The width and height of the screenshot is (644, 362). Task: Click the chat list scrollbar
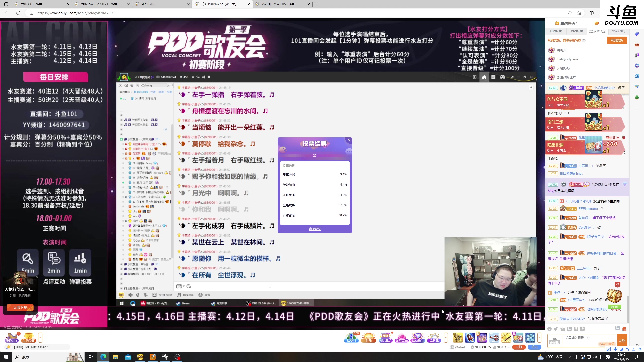(x=628, y=309)
